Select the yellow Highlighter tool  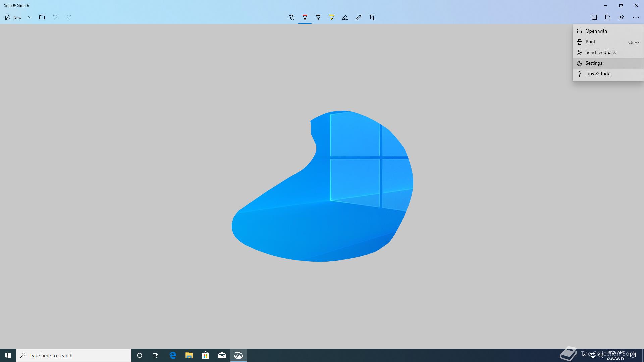point(332,17)
